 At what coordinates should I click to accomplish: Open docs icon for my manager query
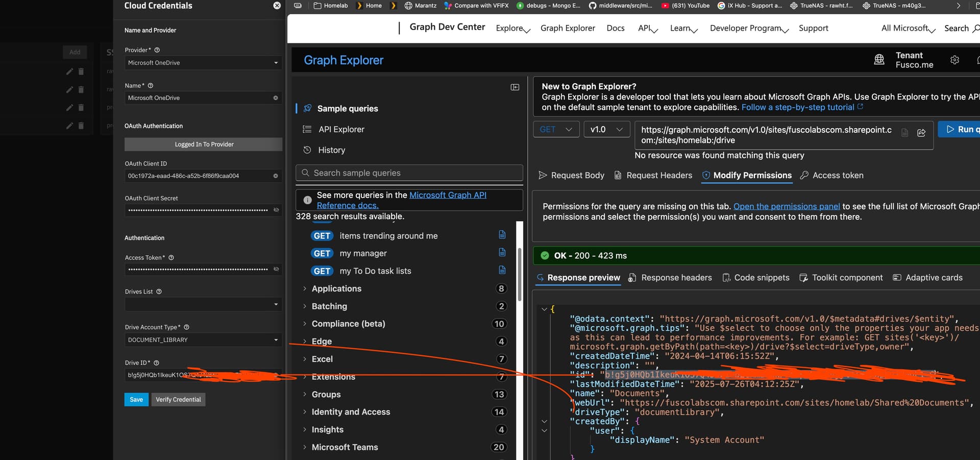[x=502, y=252]
